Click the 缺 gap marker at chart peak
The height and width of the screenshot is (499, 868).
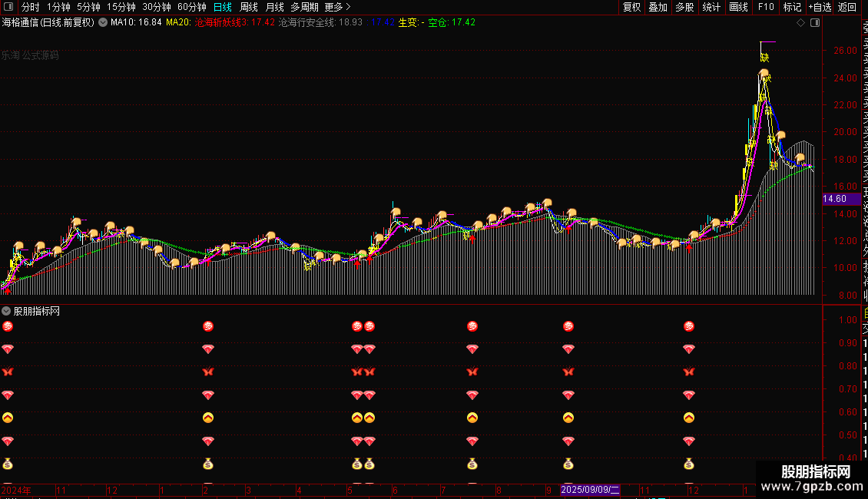pos(764,57)
